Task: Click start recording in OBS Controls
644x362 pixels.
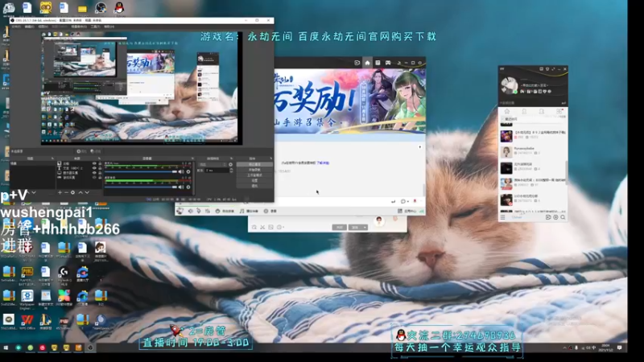Action: [254, 170]
